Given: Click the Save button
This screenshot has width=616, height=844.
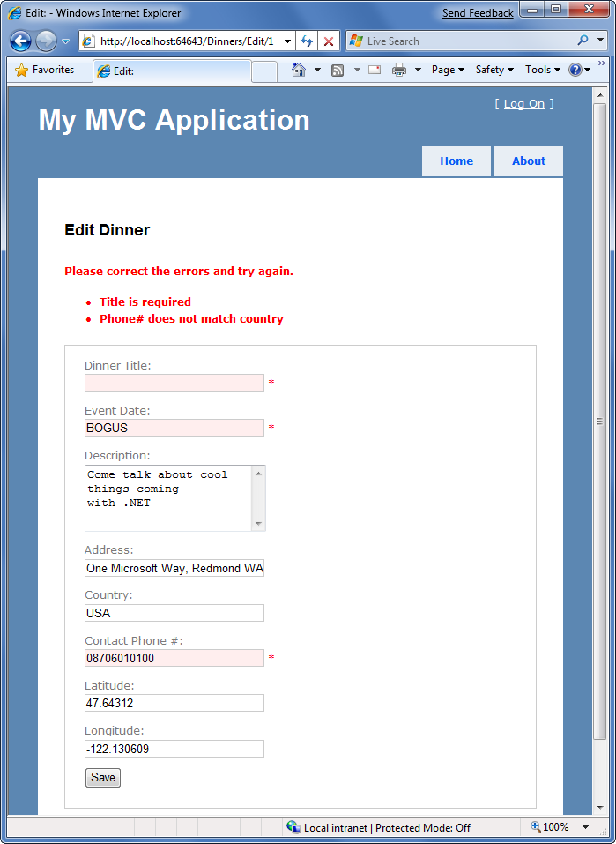Looking at the screenshot, I should (103, 778).
